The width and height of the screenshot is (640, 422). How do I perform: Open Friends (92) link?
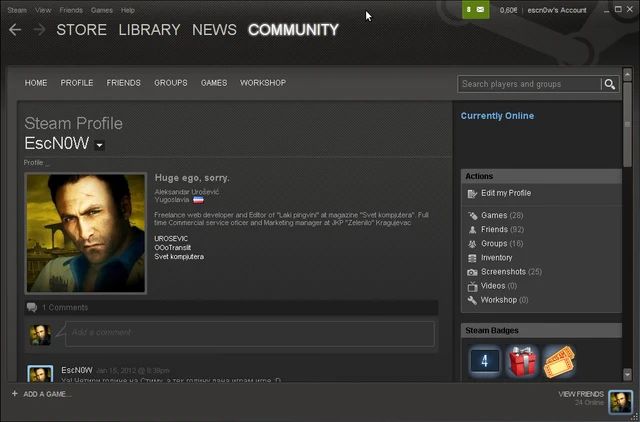tap(502, 229)
